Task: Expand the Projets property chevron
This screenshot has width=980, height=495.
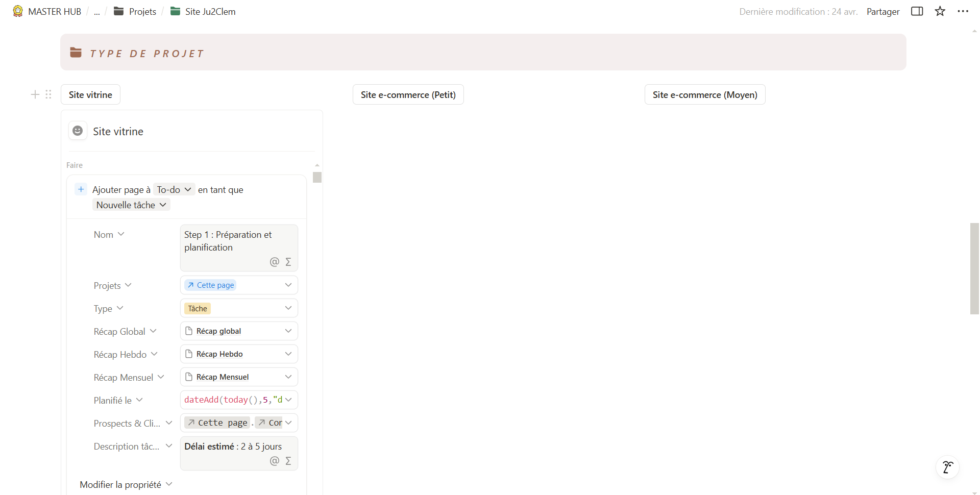Action: [128, 285]
